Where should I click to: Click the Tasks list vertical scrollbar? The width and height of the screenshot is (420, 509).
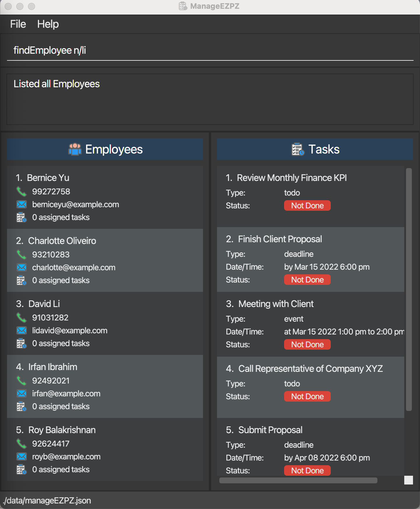pos(409,290)
